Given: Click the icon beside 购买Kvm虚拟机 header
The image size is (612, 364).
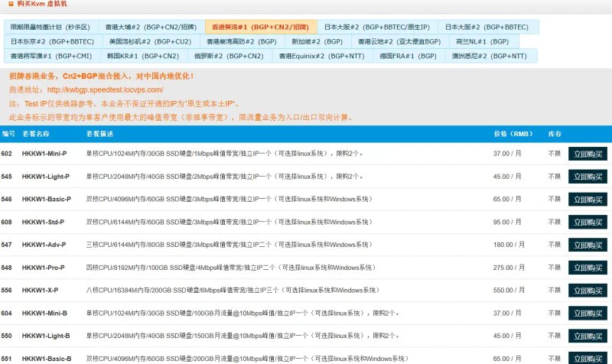Looking at the screenshot, I should tap(11, 4).
